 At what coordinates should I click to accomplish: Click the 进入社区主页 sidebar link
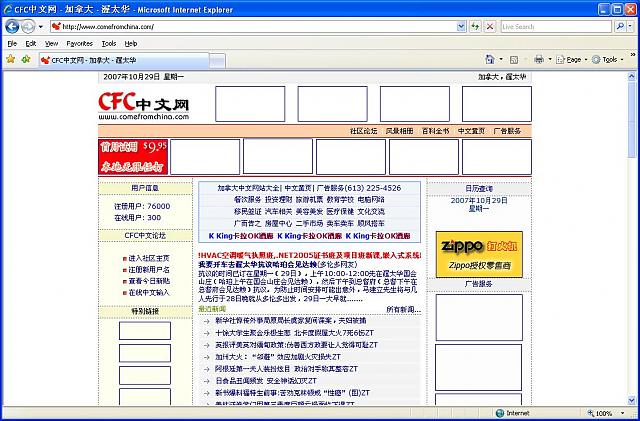click(149, 258)
